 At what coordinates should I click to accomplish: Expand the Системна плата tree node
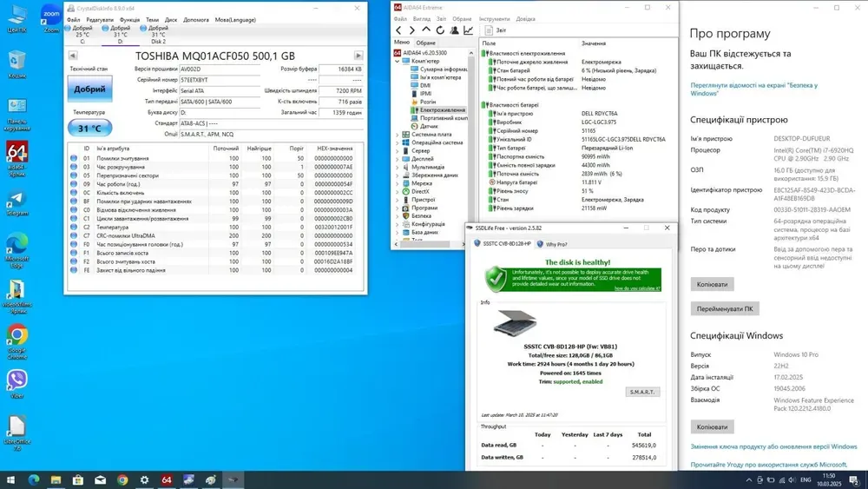tap(398, 135)
